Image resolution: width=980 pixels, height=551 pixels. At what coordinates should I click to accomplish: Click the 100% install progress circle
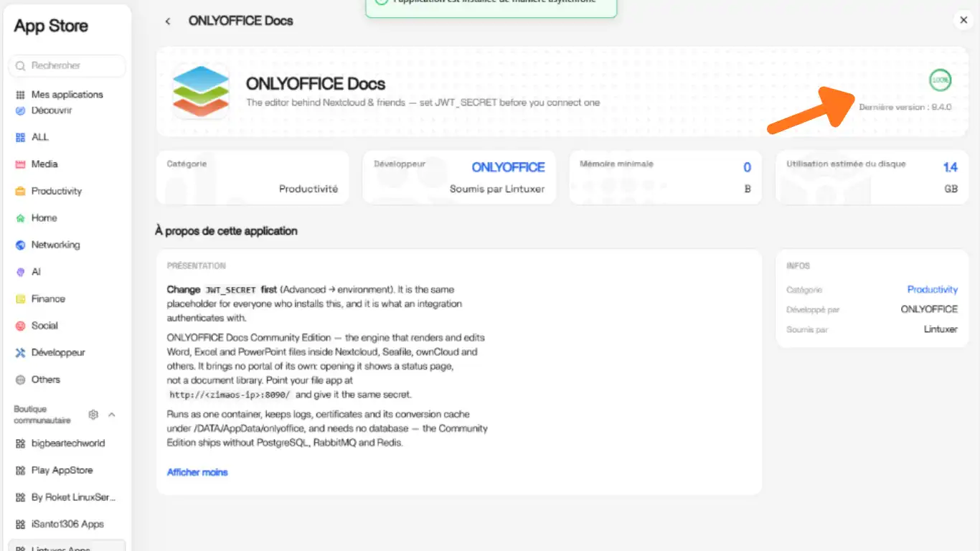[x=940, y=80]
